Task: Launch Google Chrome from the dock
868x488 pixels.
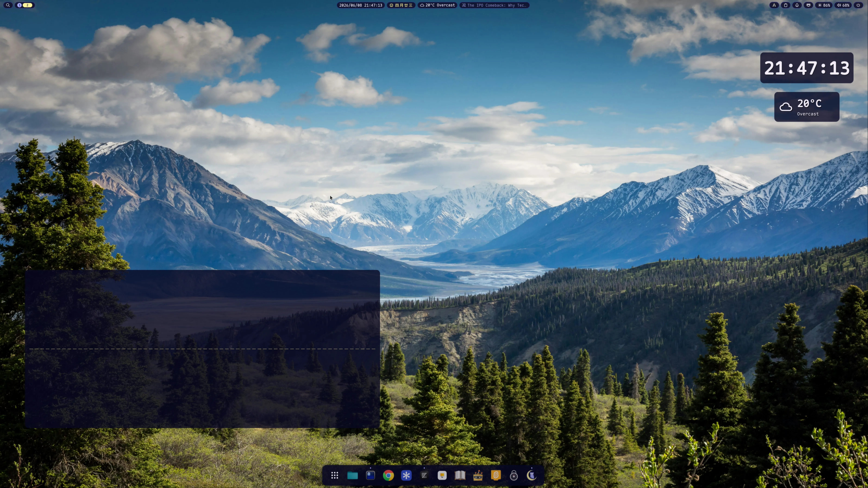Action: click(388, 475)
